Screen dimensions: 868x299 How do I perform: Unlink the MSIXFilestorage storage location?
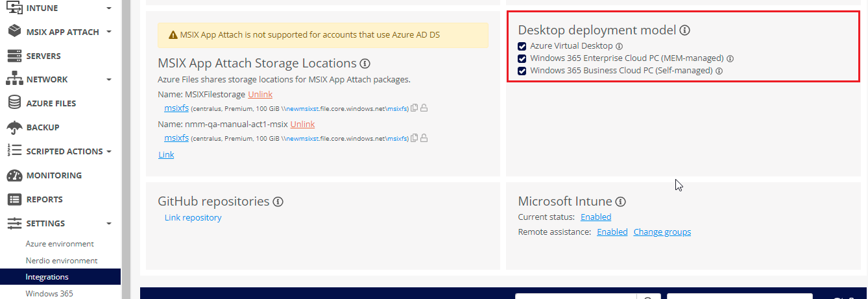260,95
